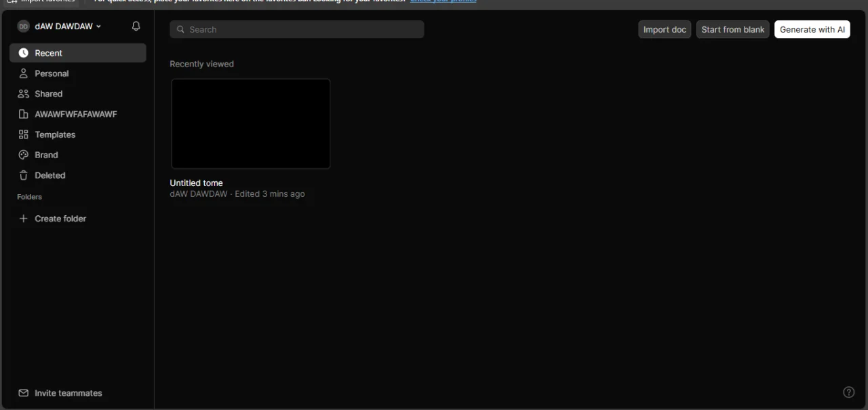Click the Personal person icon
The width and height of the screenshot is (868, 410).
point(23,73)
